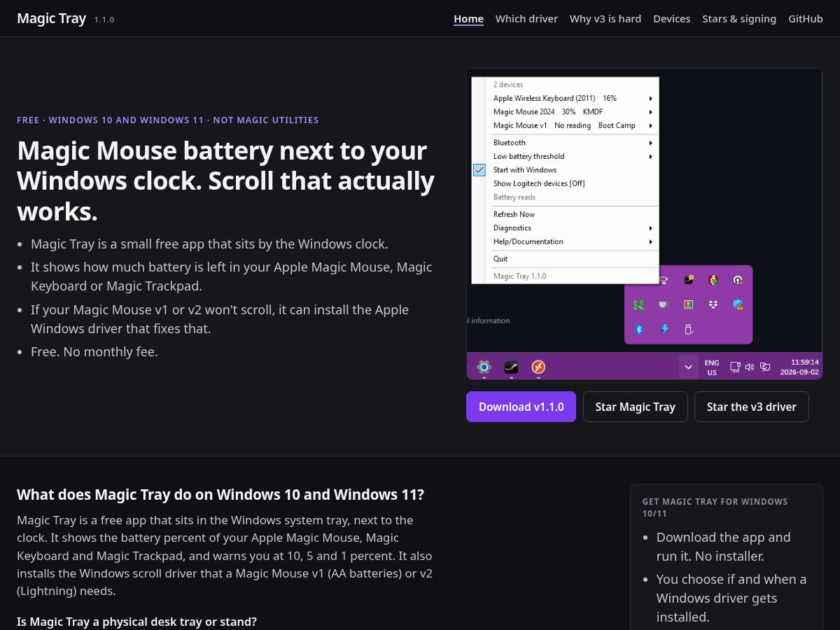Screen dimensions: 840x630
Task: Click the greyed 'Battery reads' entry
Action: pyautogui.click(x=514, y=197)
